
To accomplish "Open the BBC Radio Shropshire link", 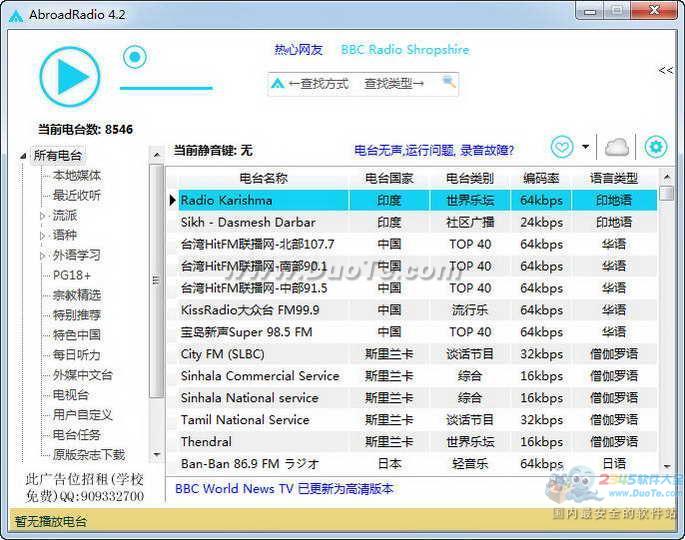I will click(404, 50).
